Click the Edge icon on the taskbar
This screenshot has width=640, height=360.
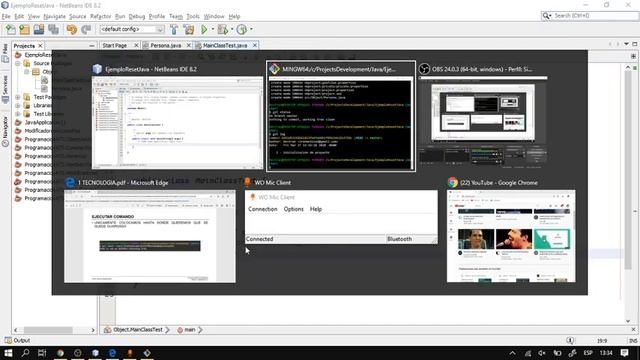coord(112,353)
